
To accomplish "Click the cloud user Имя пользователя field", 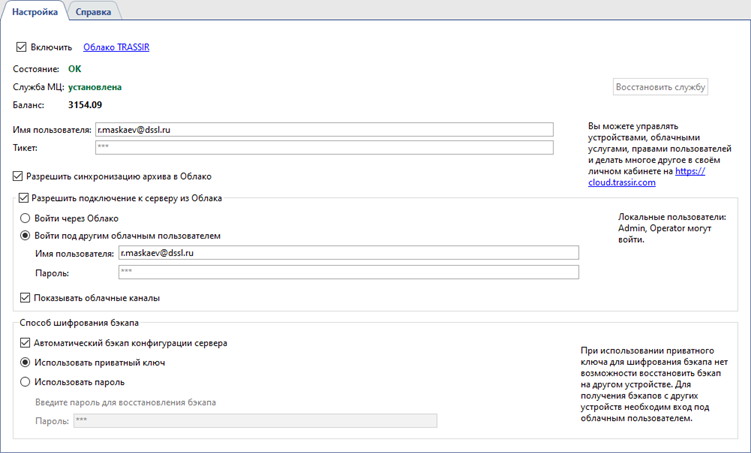I will 348,253.
